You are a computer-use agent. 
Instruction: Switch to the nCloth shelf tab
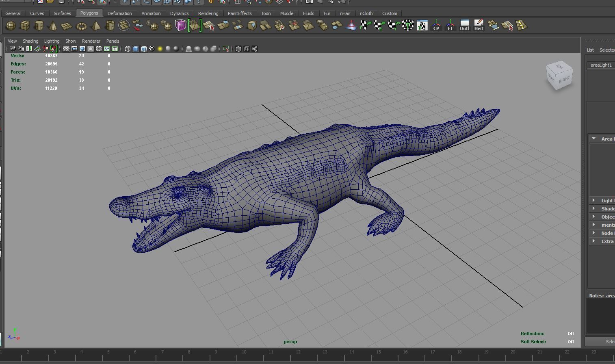pyautogui.click(x=366, y=13)
